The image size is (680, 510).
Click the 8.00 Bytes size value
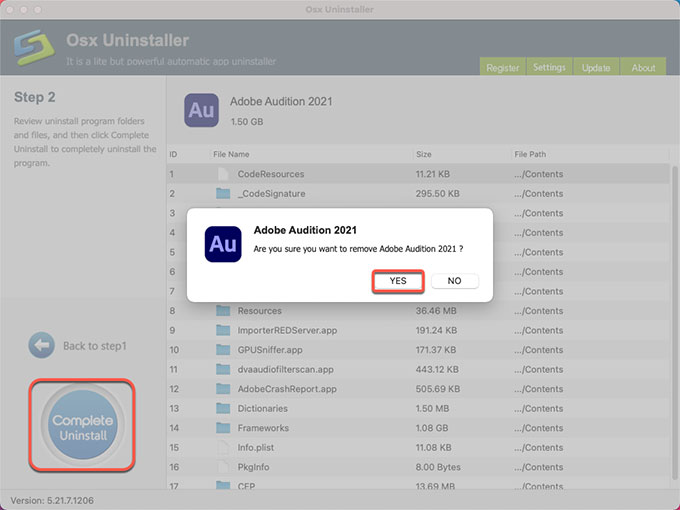pos(438,467)
